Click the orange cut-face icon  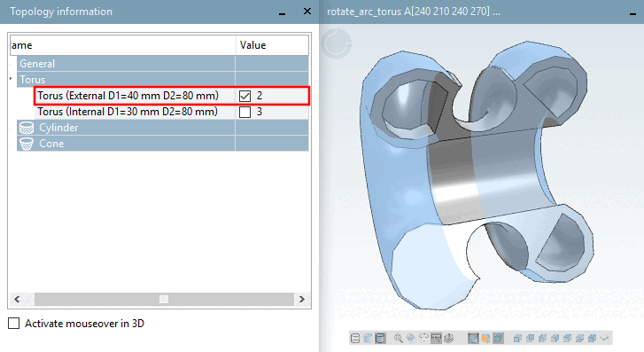(485, 338)
